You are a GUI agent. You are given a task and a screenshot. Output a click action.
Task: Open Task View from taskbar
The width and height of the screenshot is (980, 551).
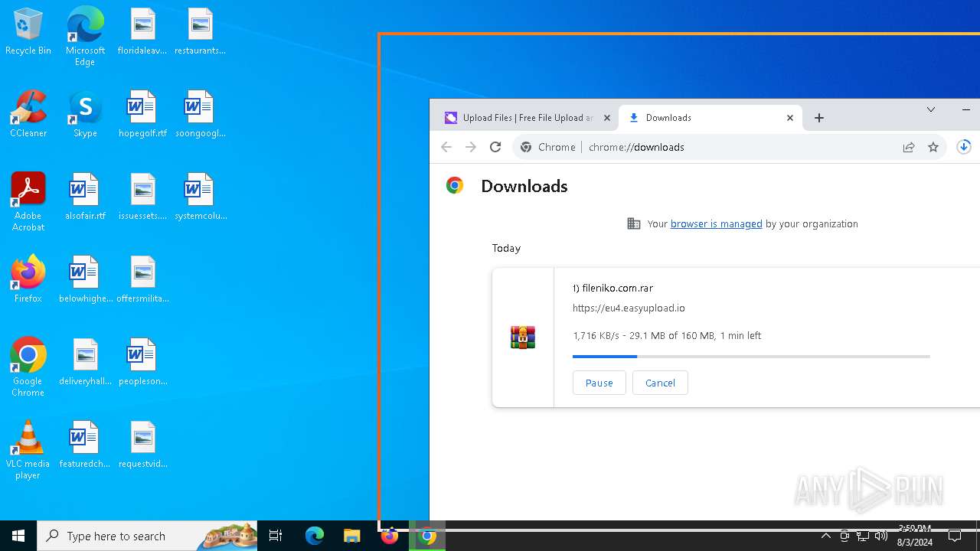(276, 536)
